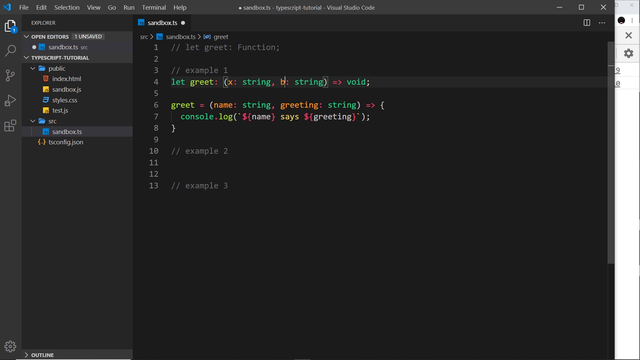Image resolution: width=640 pixels, height=360 pixels.
Task: Click the settings gear in the right window
Action: [x=629, y=53]
